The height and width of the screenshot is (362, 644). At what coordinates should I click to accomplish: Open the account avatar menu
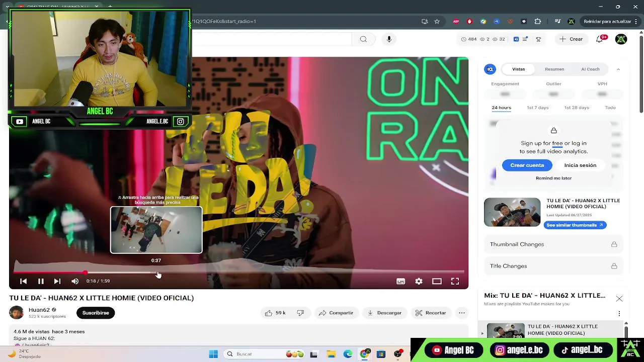click(x=621, y=39)
